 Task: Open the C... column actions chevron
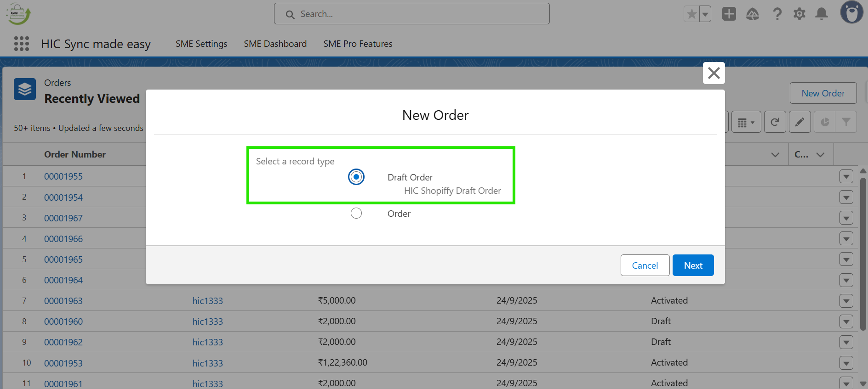coord(821,155)
